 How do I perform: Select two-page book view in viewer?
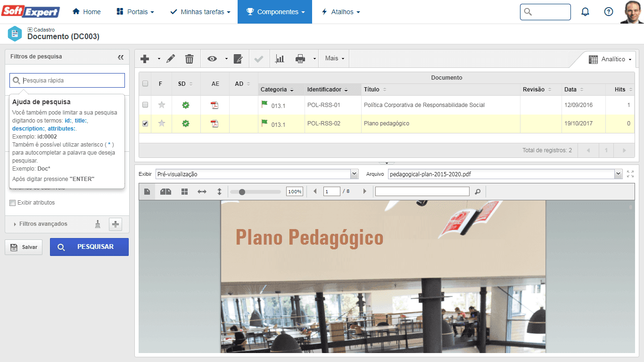[x=165, y=191]
